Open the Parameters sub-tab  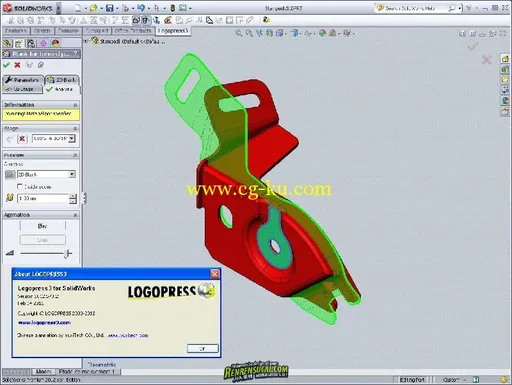[x=23, y=80]
